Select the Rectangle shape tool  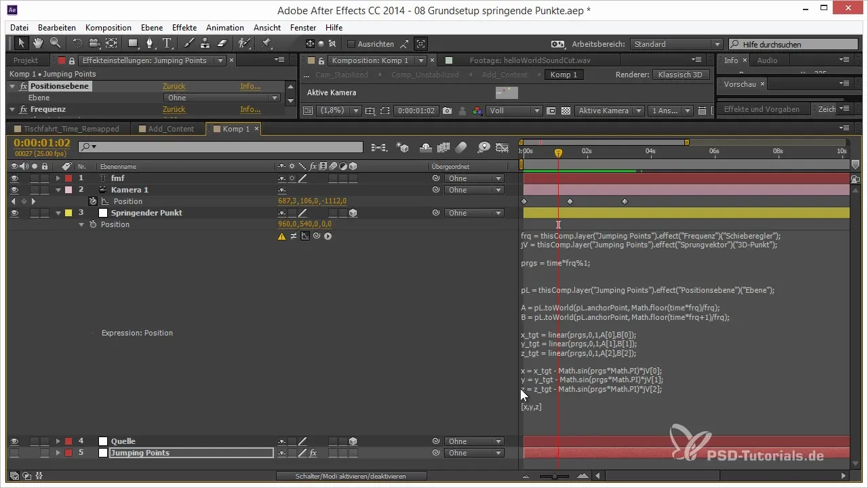click(133, 43)
